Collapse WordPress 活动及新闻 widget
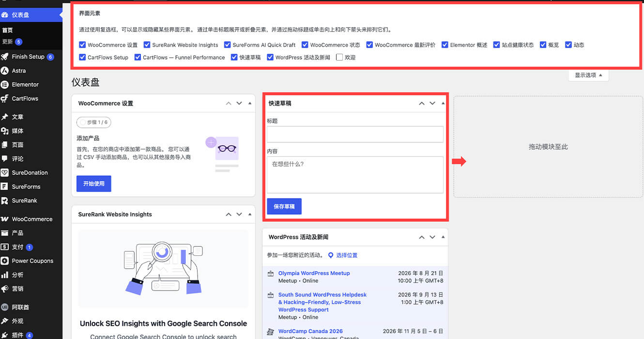The height and width of the screenshot is (339, 644). (443, 237)
